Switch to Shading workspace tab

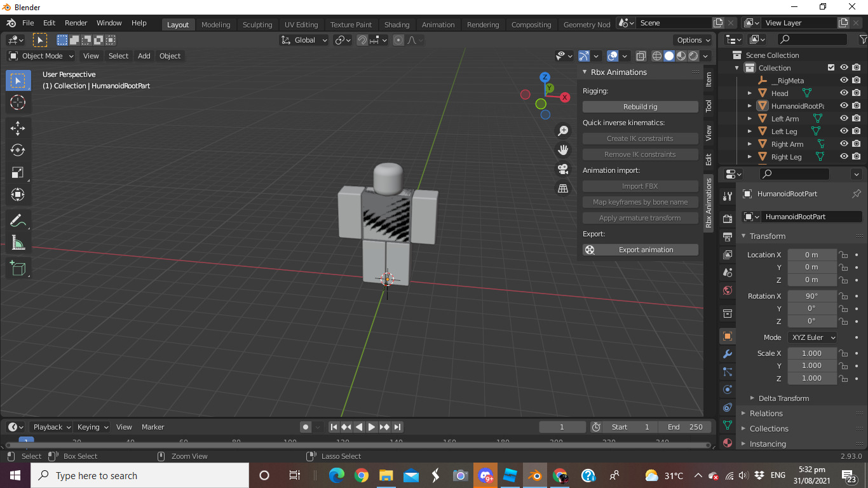pos(397,25)
